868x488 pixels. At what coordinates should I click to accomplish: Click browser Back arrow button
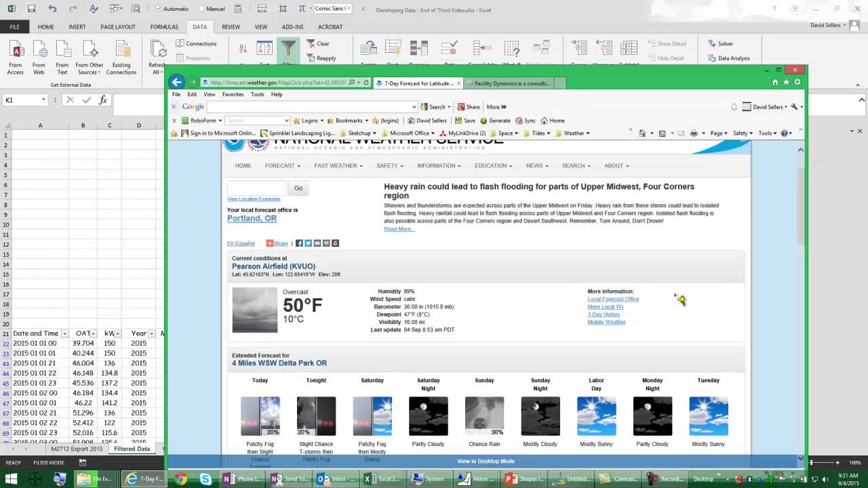coord(177,82)
